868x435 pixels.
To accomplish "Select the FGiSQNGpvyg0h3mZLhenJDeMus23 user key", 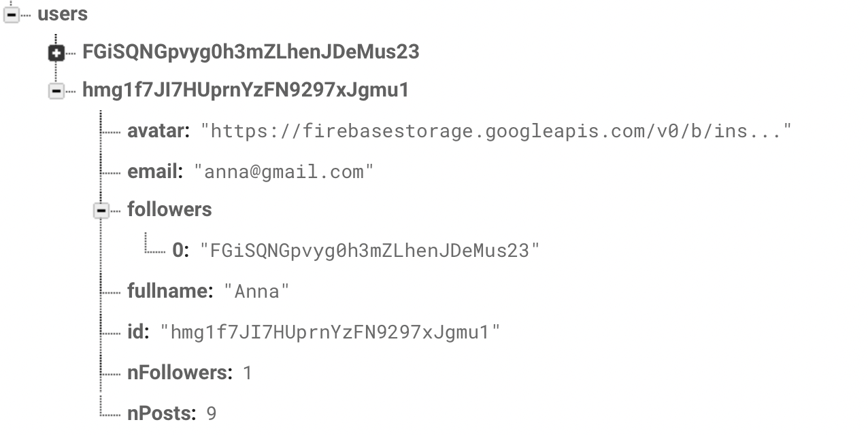I will click(250, 52).
